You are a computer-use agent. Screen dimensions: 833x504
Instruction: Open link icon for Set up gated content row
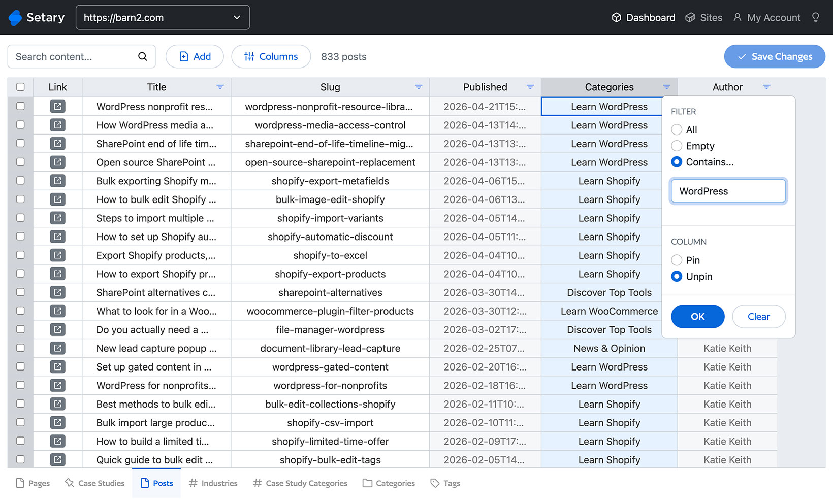tap(57, 367)
